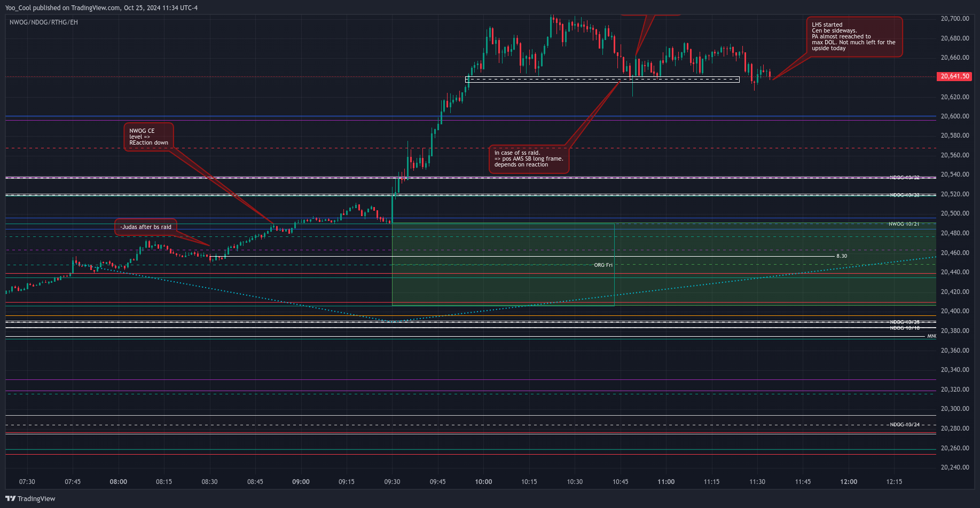Viewport: 980px width, 508px height.
Task: Click 20,540.00 on the price axis
Action: pos(955,174)
